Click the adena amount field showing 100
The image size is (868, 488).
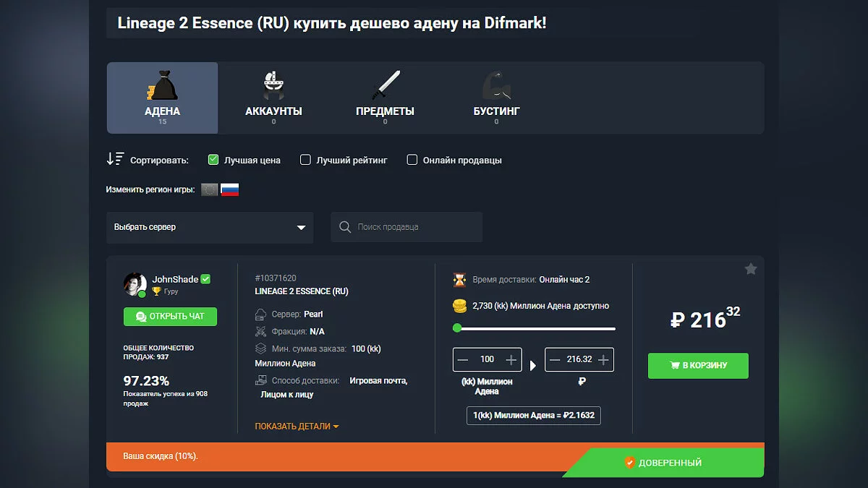487,359
